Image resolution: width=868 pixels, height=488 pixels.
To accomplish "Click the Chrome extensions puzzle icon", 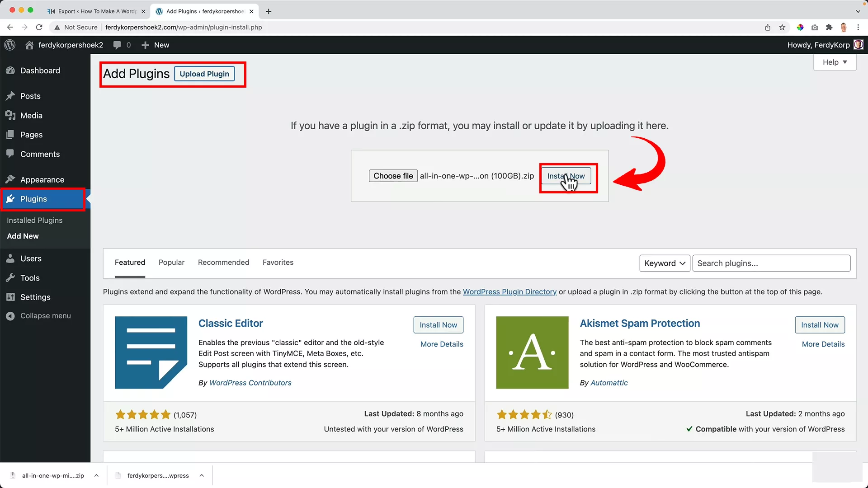I will pyautogui.click(x=829, y=27).
